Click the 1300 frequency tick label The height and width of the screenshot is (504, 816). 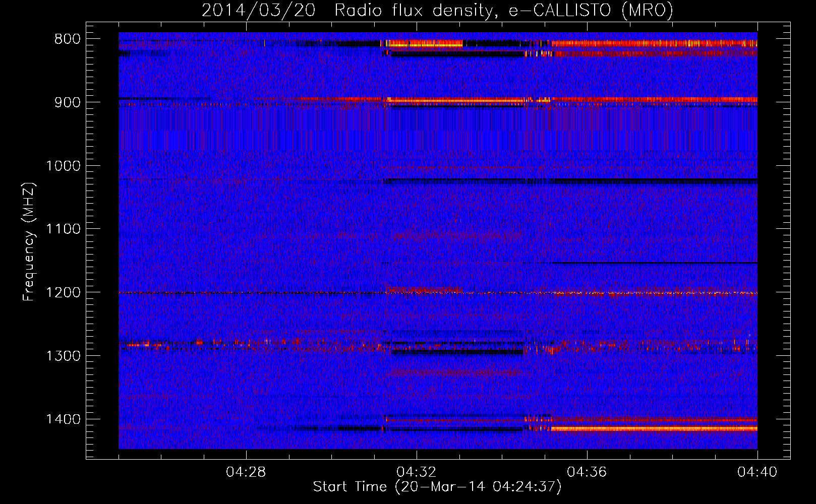coord(63,356)
